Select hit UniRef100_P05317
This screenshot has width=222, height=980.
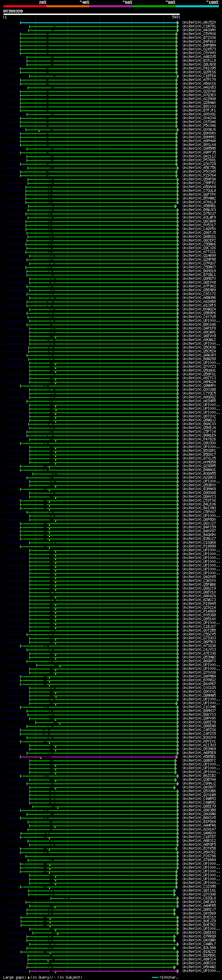tap(199, 225)
